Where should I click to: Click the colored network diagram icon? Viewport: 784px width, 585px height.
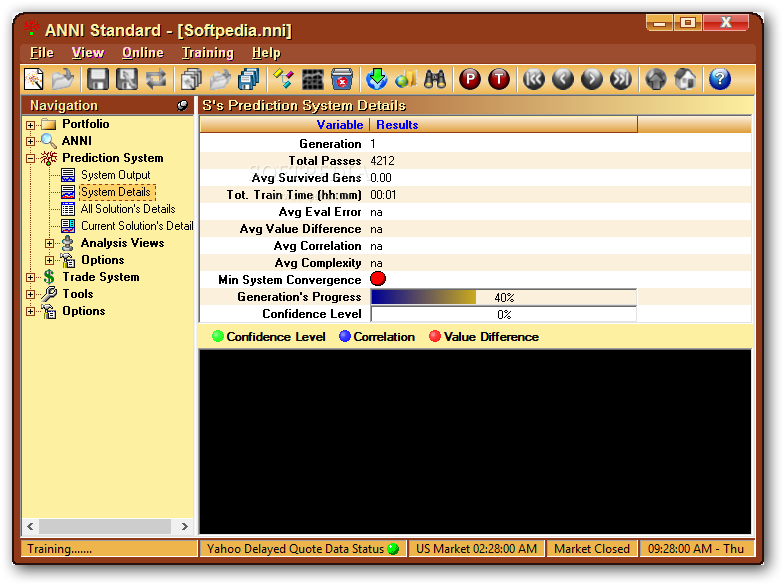(x=284, y=79)
